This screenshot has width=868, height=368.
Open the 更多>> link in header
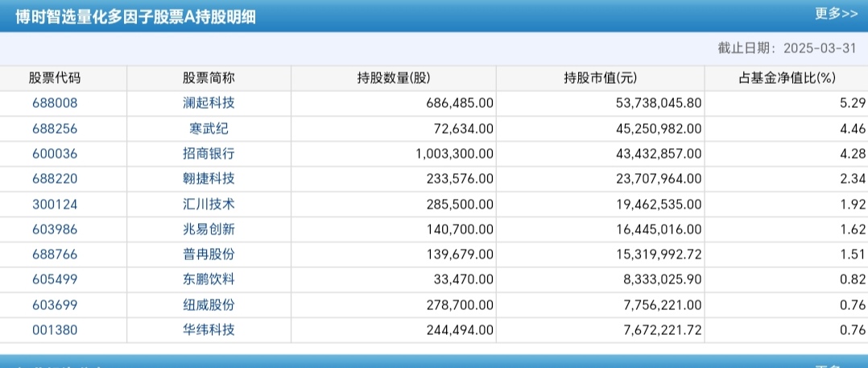pyautogui.click(x=835, y=14)
